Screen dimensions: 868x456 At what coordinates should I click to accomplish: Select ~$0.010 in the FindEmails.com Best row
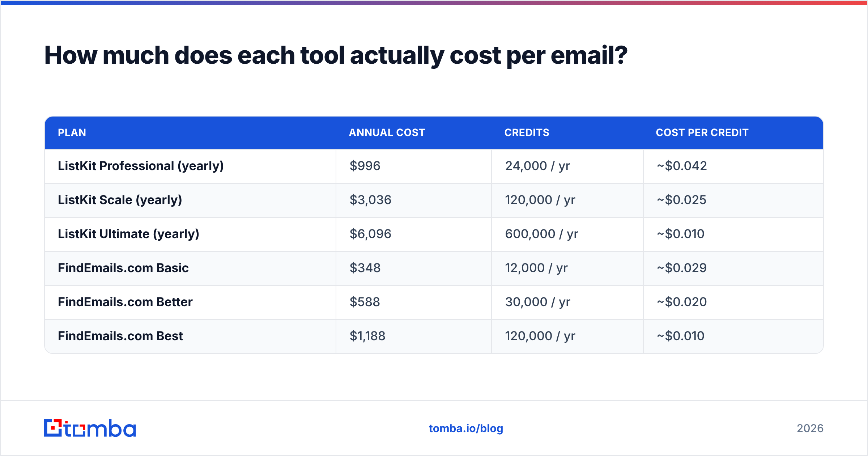[x=681, y=336]
